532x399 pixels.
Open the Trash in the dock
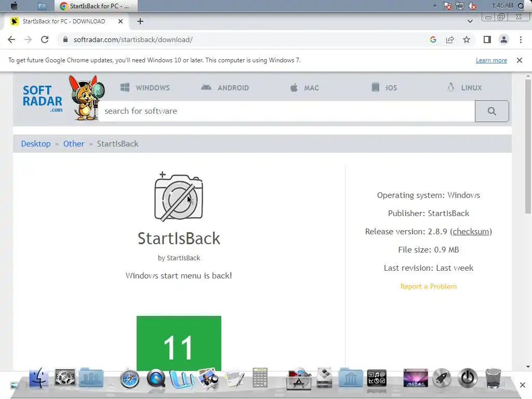(493, 378)
